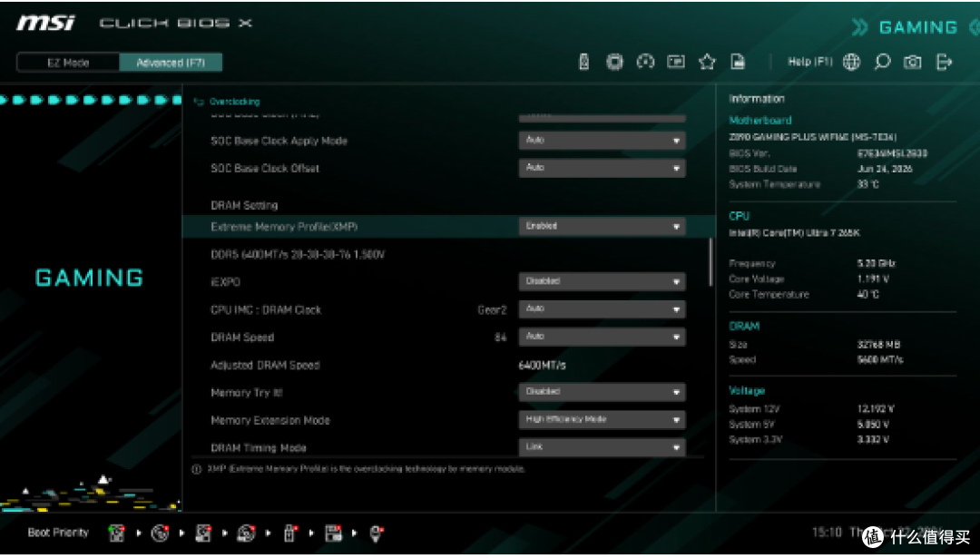
Task: Click the CPU heading in Information panel
Action: coord(739,216)
